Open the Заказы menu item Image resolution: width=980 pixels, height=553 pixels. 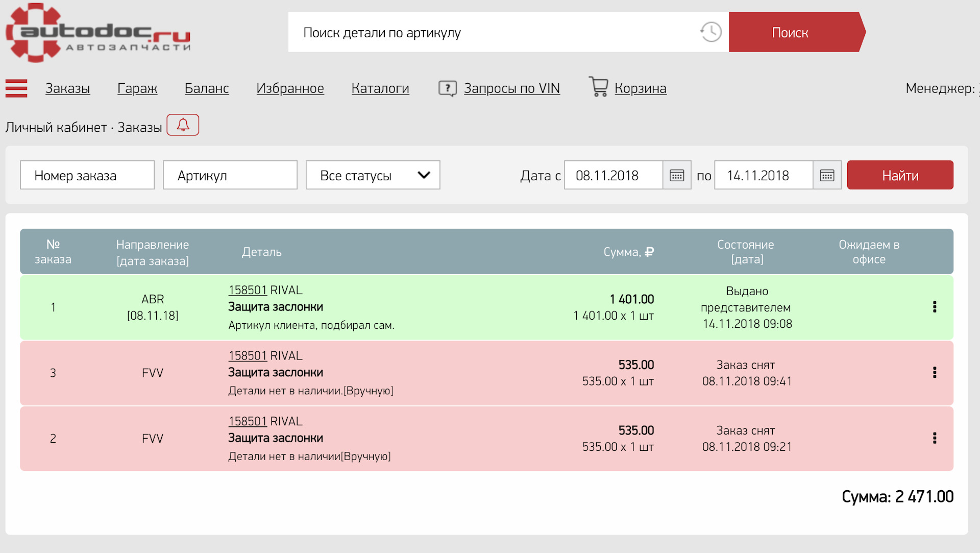(67, 88)
